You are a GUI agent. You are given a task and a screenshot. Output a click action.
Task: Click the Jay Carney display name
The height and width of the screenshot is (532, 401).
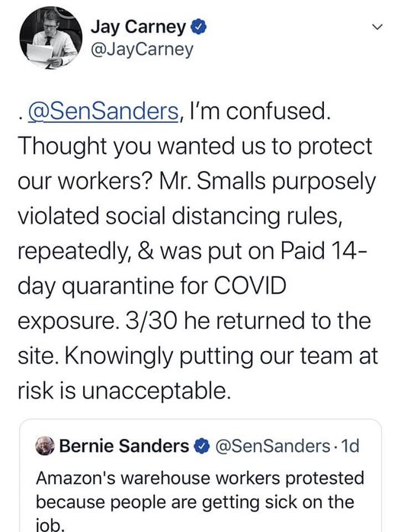[138, 27]
